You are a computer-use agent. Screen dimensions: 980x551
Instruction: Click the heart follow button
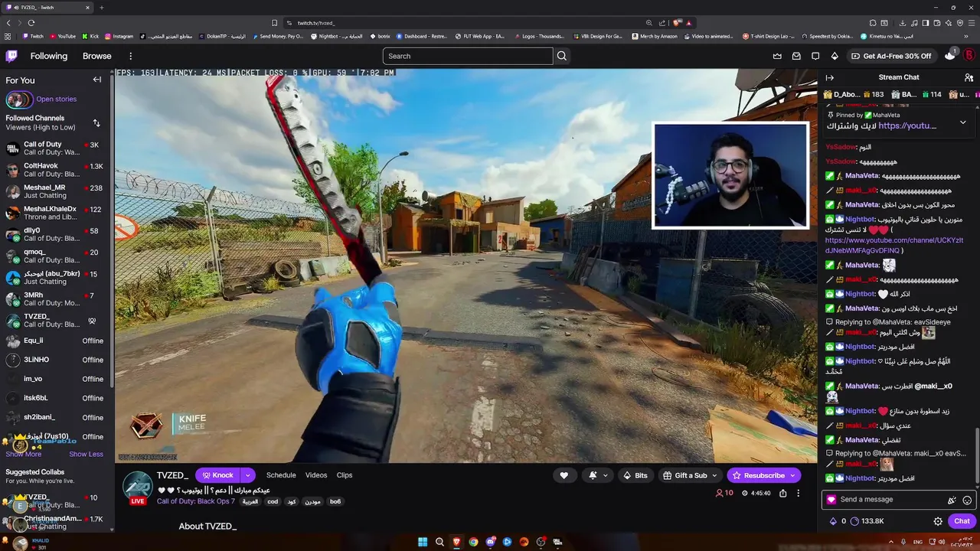click(564, 475)
